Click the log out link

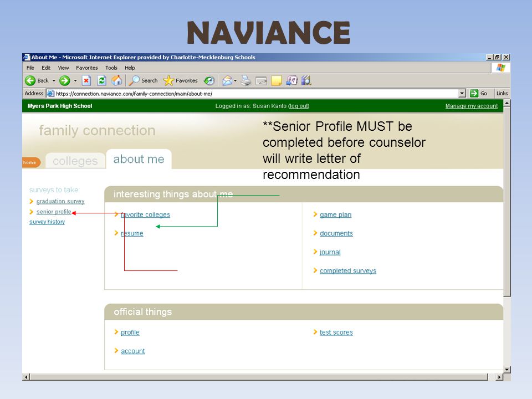click(x=299, y=106)
